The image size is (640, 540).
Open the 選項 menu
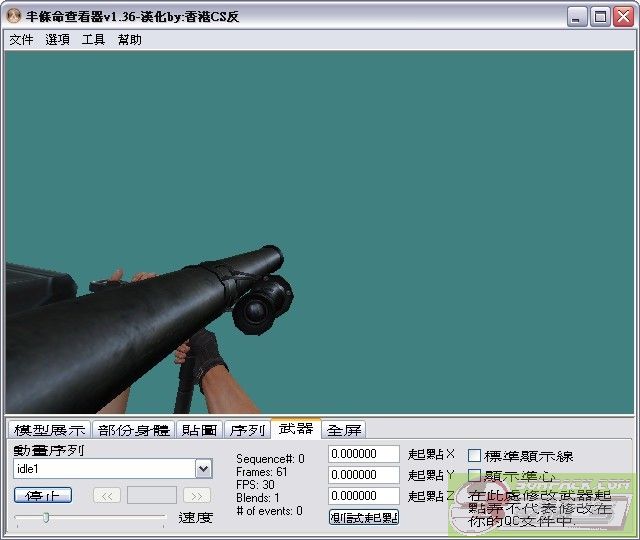tap(57, 40)
